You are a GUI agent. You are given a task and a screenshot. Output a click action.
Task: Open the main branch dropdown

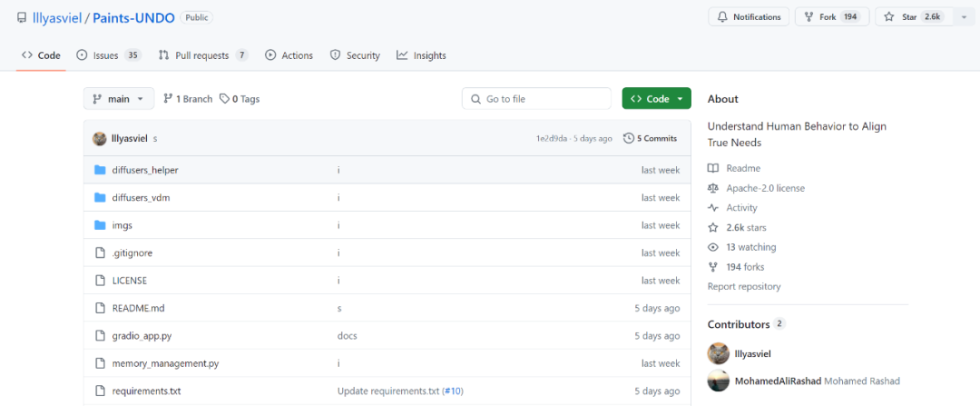tap(119, 98)
